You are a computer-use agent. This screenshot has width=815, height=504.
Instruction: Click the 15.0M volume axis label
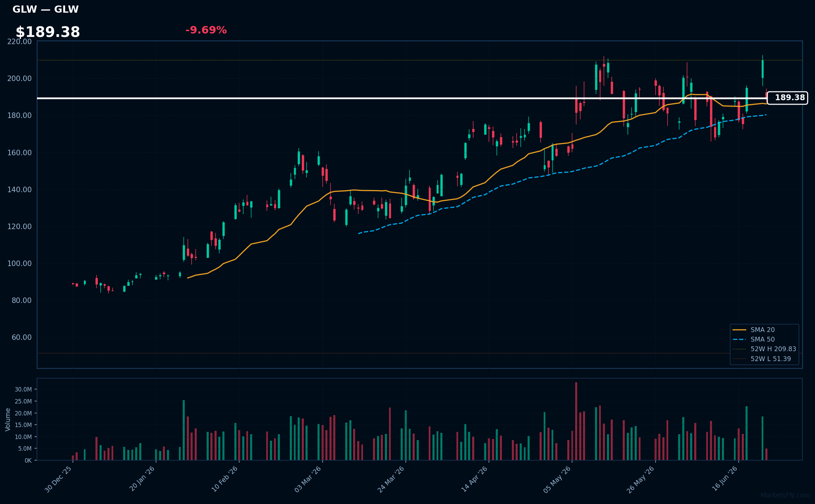point(23,425)
